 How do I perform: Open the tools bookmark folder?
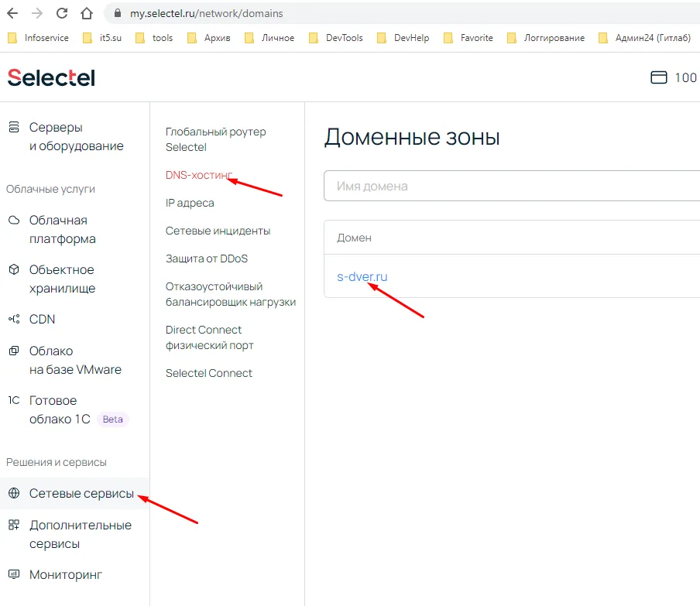[x=154, y=38]
